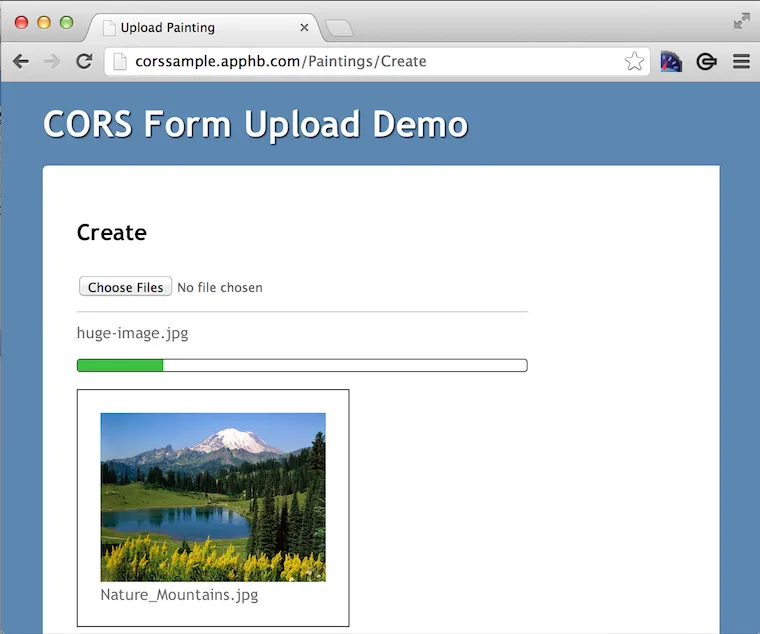Click the Choose Files button
The width and height of the screenshot is (760, 634).
pyautogui.click(x=126, y=286)
